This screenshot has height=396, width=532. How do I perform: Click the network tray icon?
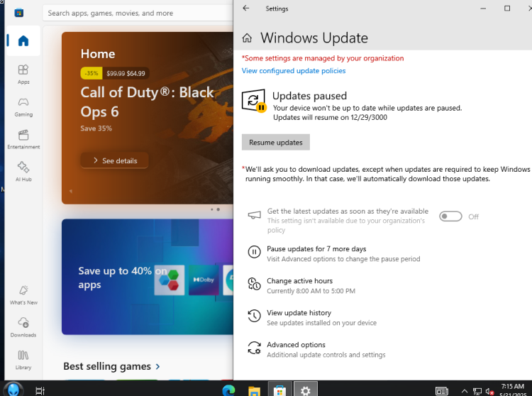pos(477,392)
